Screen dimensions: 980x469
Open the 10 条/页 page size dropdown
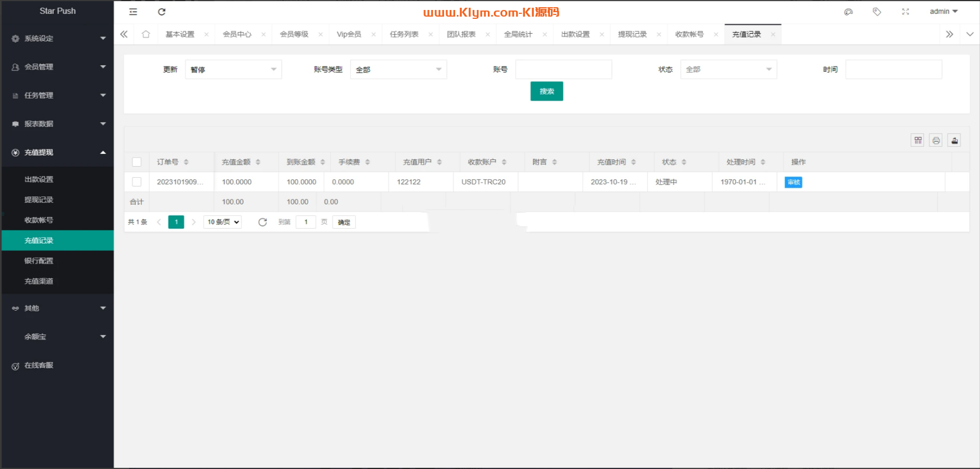coord(223,222)
